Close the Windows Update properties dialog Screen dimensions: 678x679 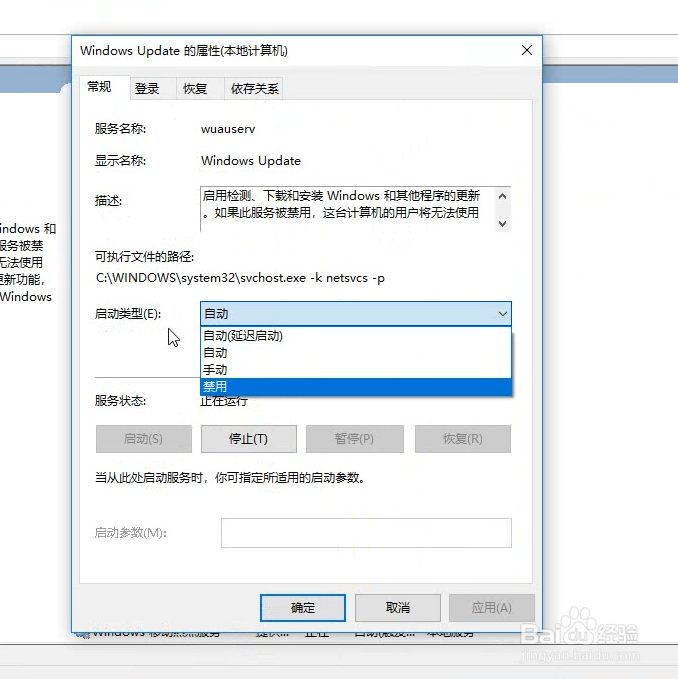click(526, 50)
